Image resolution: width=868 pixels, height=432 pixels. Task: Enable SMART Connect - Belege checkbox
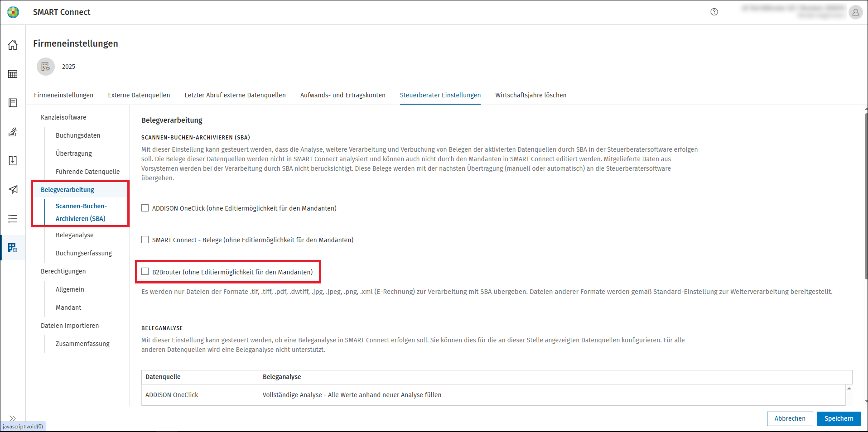tap(145, 240)
